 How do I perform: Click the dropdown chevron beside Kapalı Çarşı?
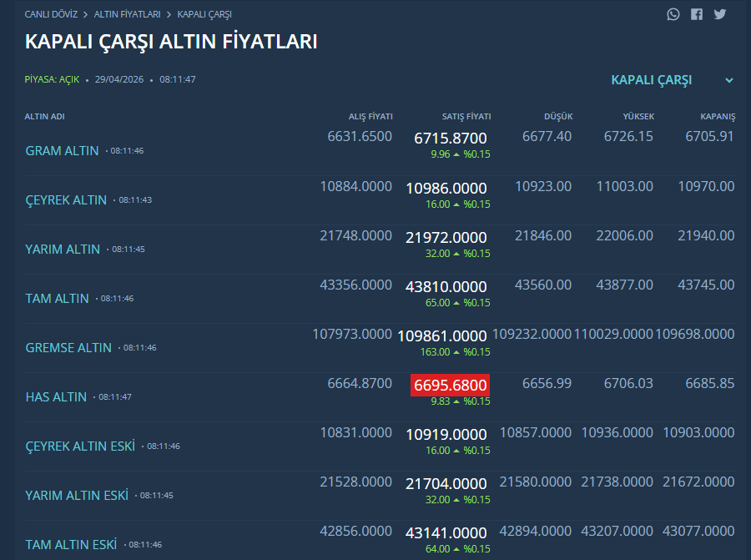(x=729, y=81)
